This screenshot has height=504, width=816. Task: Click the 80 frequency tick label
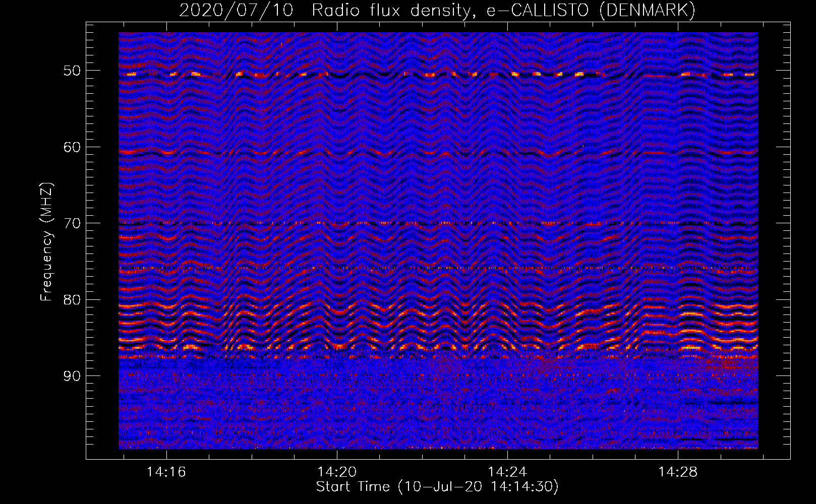coord(72,299)
